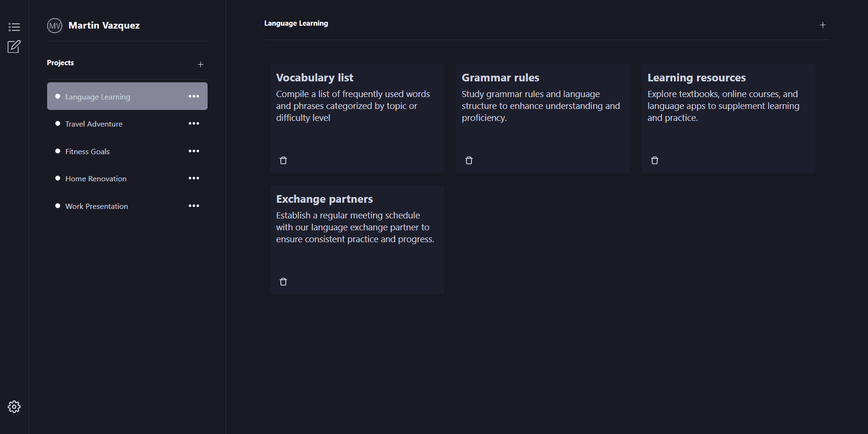Add a new project with the plus button

pos(200,64)
